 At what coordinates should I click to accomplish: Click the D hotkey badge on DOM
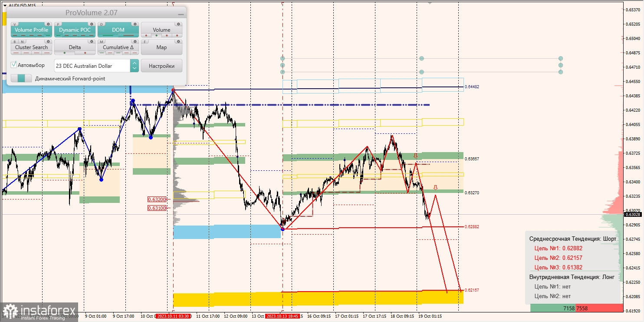[x=102, y=24]
